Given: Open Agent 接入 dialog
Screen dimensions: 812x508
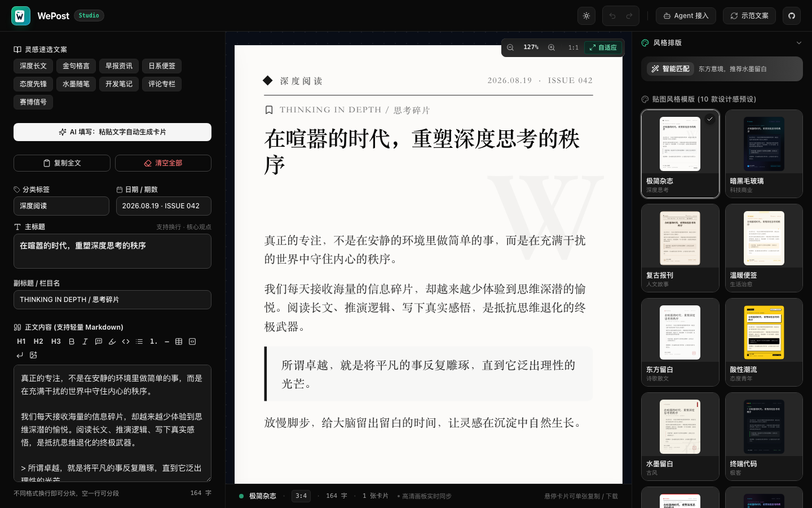Looking at the screenshot, I should [x=686, y=16].
